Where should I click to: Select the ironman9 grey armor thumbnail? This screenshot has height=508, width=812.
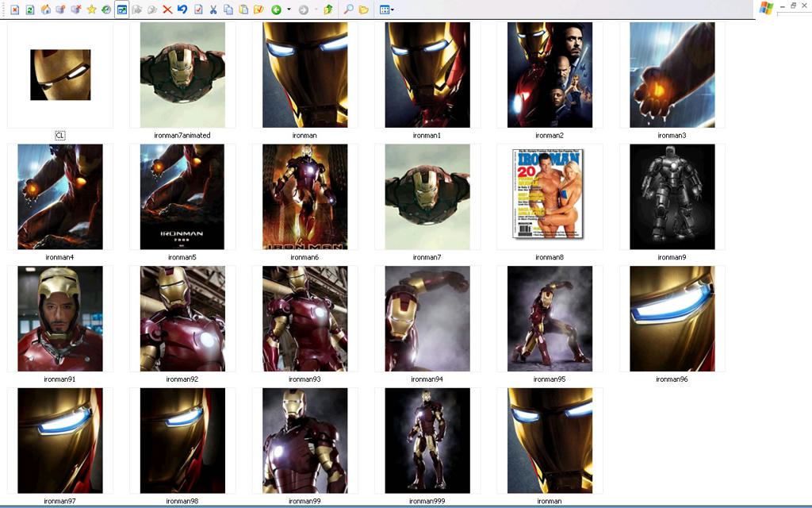tap(672, 197)
